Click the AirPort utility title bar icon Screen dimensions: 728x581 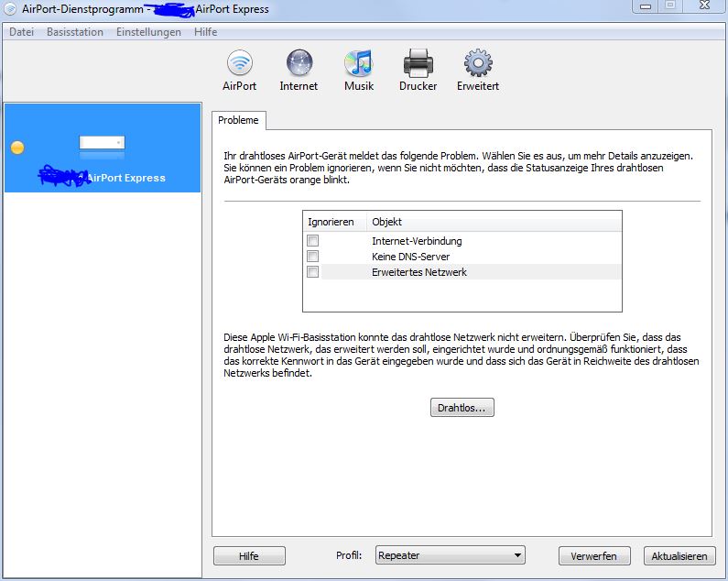click(x=10, y=9)
